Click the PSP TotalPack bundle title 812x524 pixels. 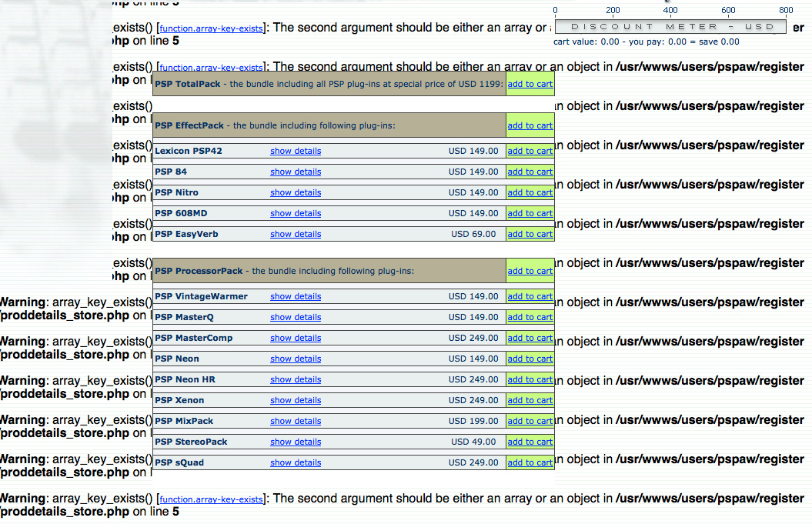[188, 84]
